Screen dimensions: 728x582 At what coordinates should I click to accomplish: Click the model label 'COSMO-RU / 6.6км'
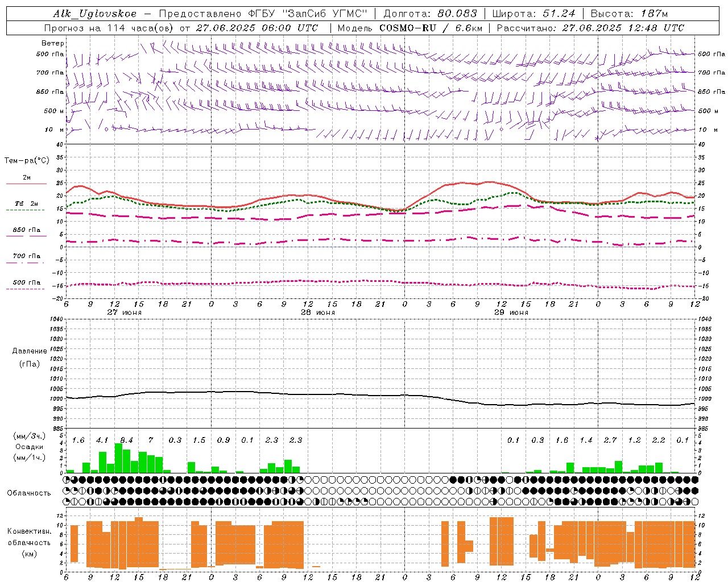coord(431,28)
